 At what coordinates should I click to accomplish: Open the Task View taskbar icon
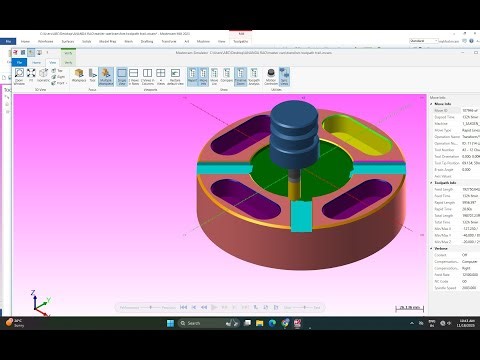(247, 323)
